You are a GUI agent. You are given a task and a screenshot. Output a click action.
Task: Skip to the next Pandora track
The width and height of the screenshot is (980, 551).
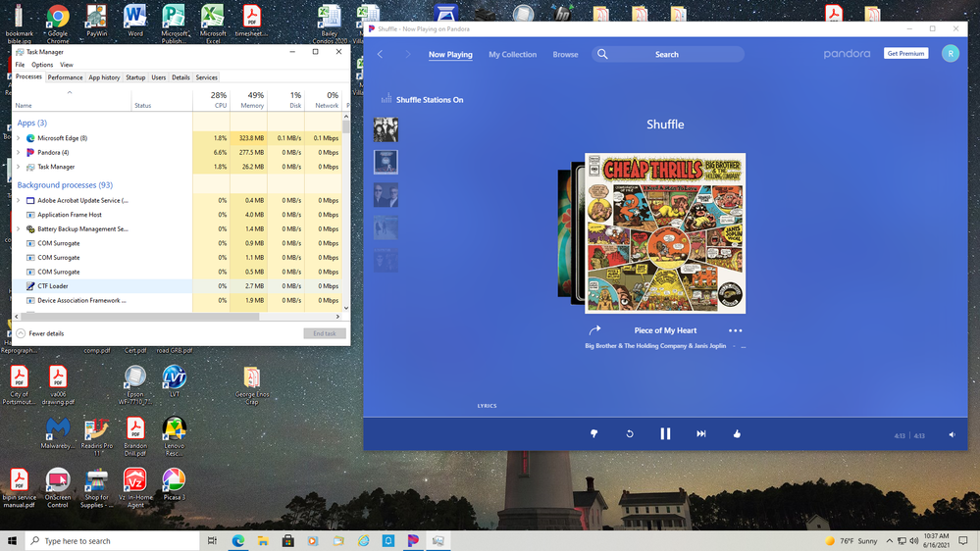[701, 433]
